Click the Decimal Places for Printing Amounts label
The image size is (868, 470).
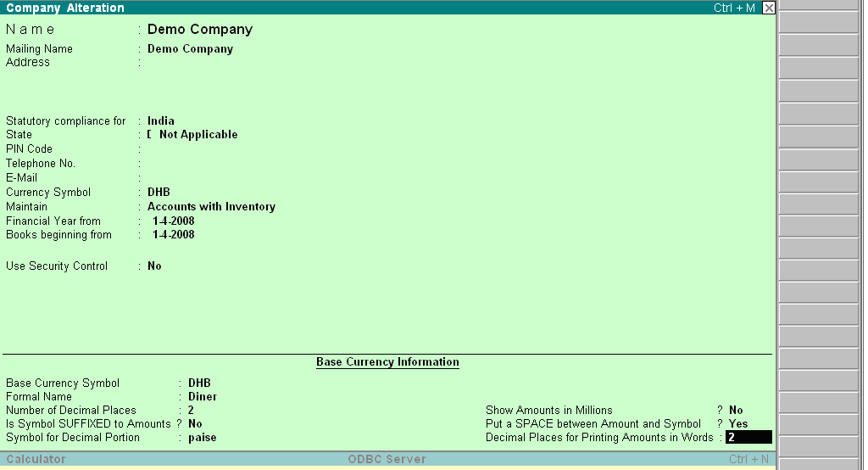click(599, 437)
